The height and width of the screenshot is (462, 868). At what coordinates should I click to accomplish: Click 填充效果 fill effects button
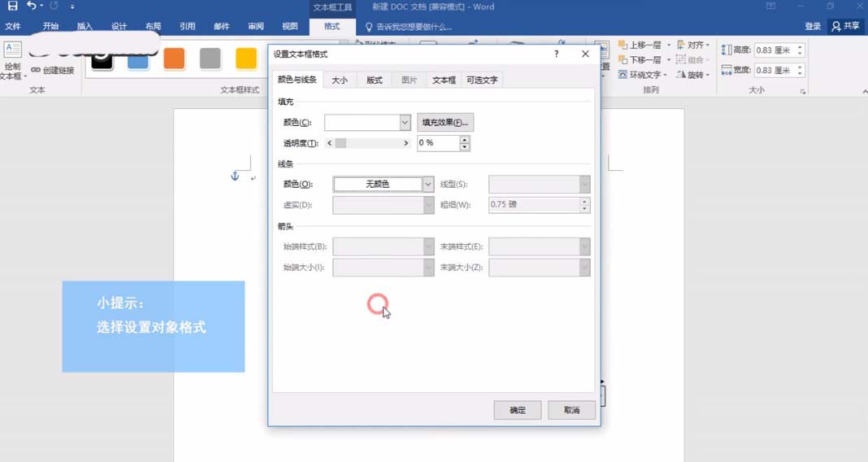[445, 123]
